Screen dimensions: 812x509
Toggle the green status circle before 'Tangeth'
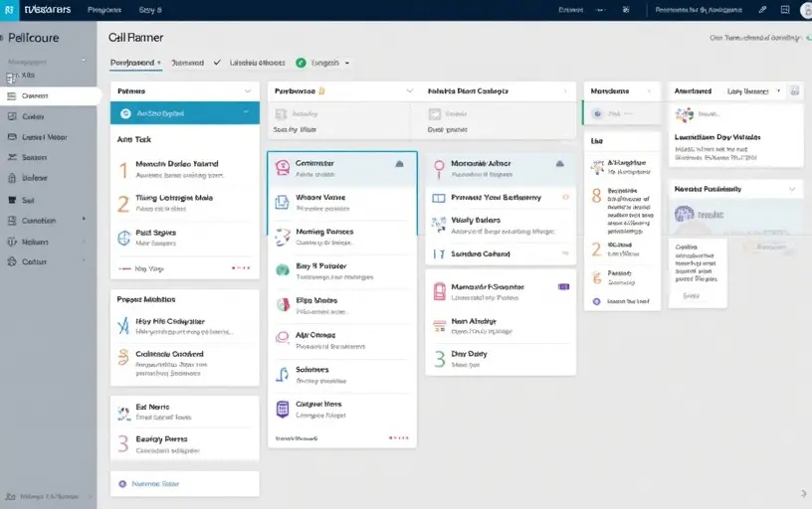tap(301, 63)
